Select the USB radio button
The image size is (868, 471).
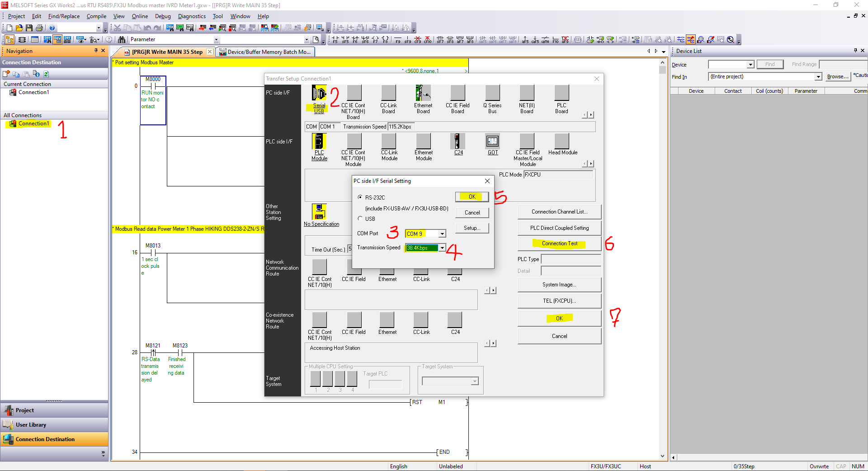coord(360,219)
